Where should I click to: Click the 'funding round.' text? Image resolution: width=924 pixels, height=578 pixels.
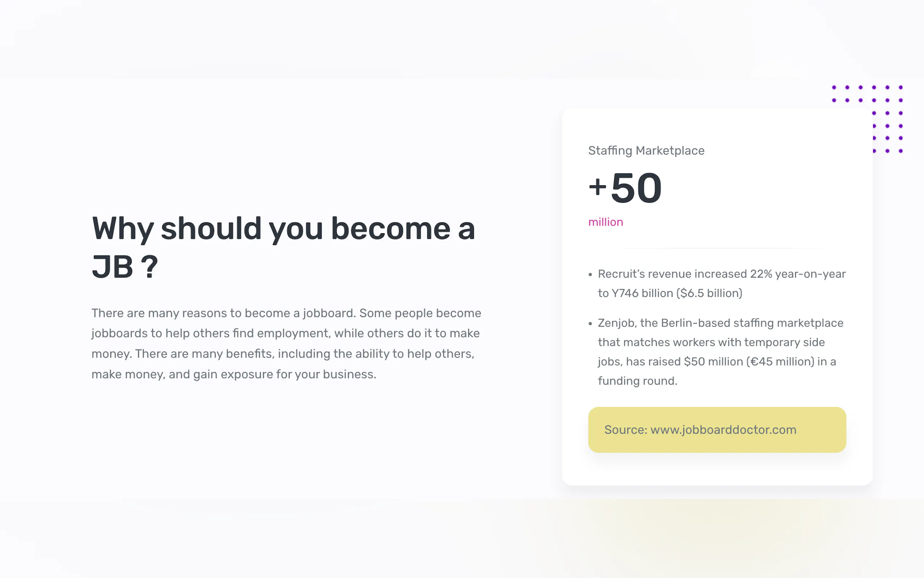637,381
